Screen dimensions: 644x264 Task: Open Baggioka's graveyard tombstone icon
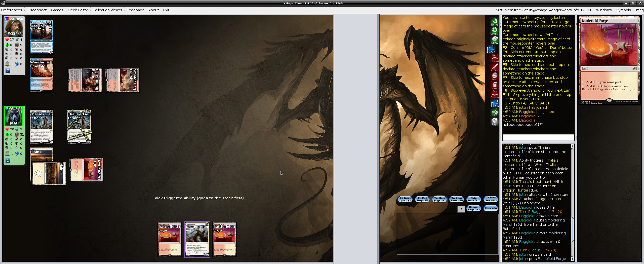coord(8,64)
